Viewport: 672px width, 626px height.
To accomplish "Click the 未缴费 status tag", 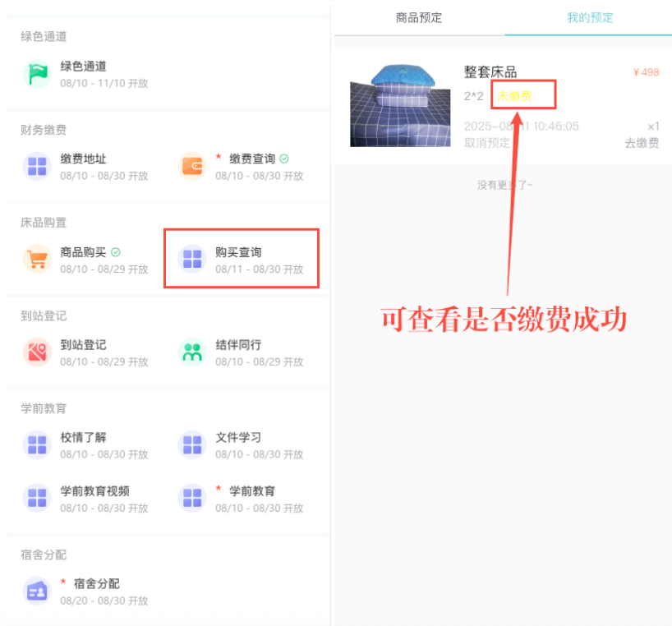I will [x=515, y=95].
